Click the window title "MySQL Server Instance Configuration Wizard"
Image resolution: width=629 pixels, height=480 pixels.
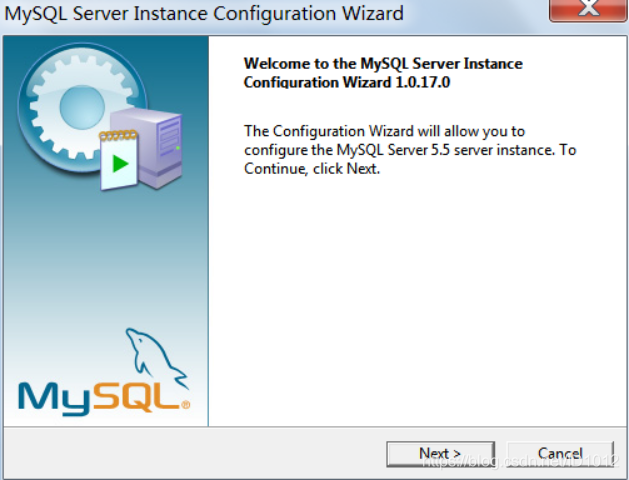point(204,13)
